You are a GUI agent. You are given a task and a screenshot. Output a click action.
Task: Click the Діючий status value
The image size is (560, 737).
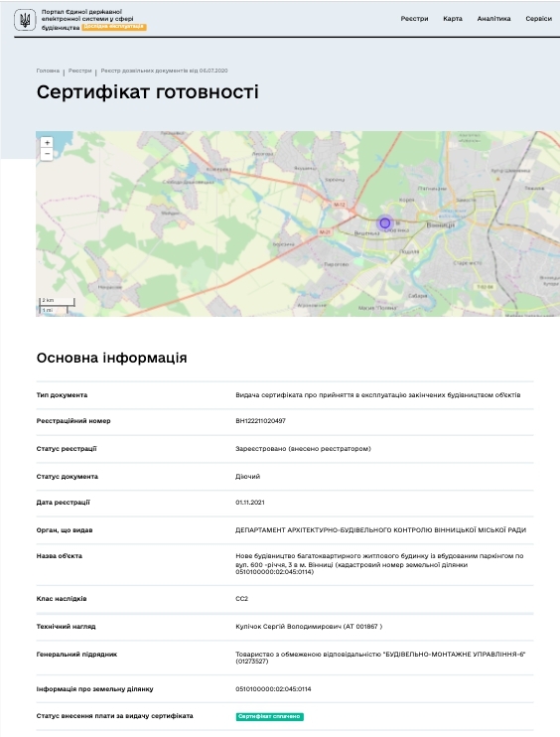247,476
